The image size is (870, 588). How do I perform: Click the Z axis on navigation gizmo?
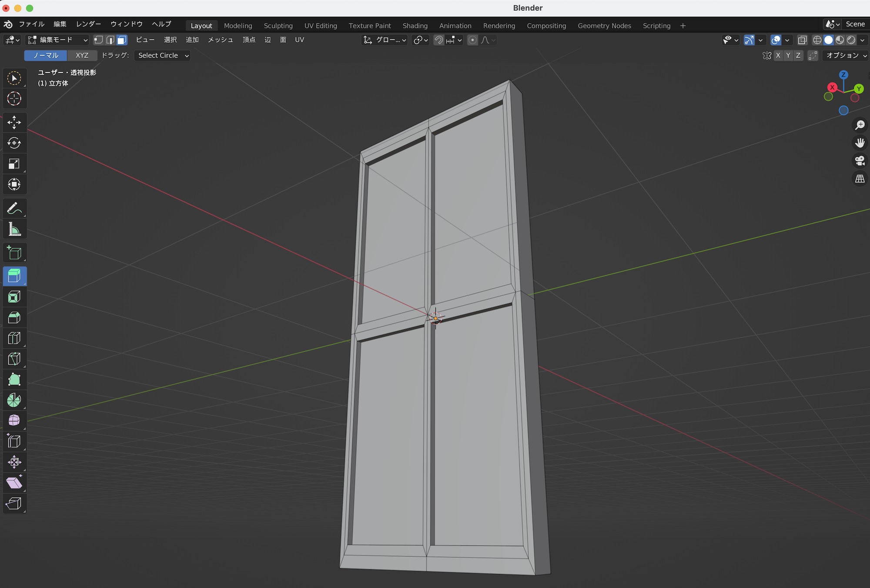(843, 75)
